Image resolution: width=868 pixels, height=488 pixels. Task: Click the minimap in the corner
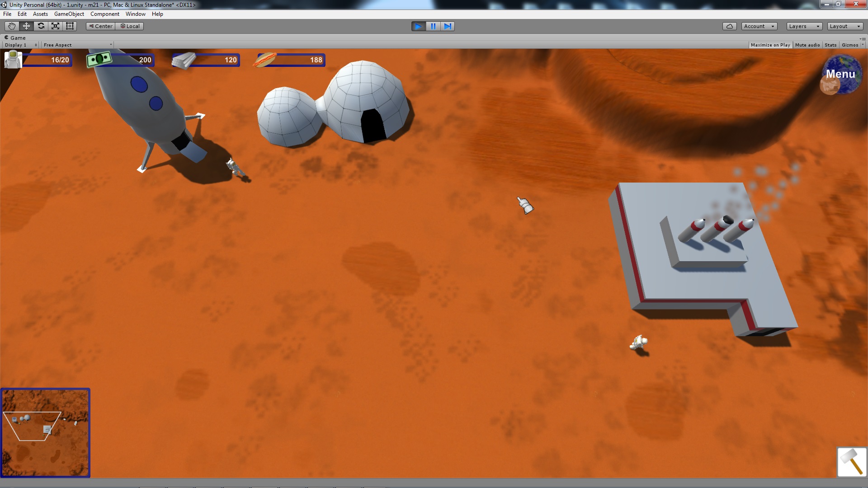(45, 433)
